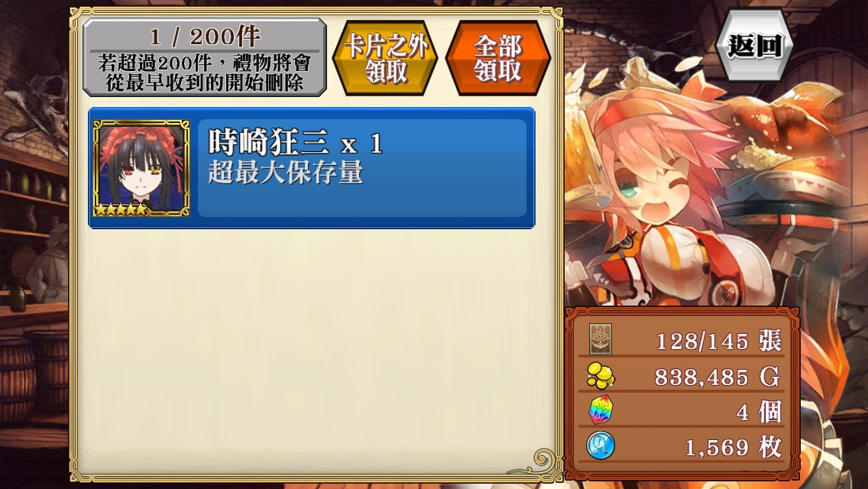Click the card deck icon
This screenshot has height=489, width=868.
pyautogui.click(x=601, y=339)
